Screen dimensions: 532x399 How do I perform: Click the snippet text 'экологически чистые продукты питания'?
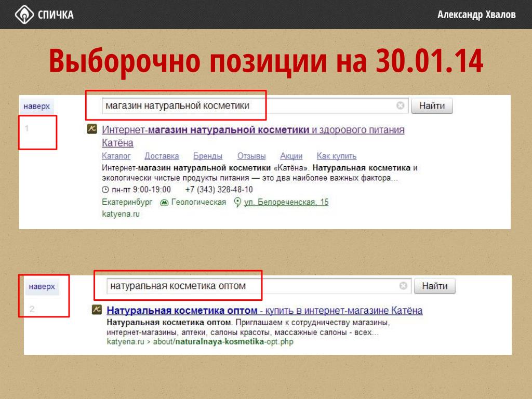(x=176, y=178)
